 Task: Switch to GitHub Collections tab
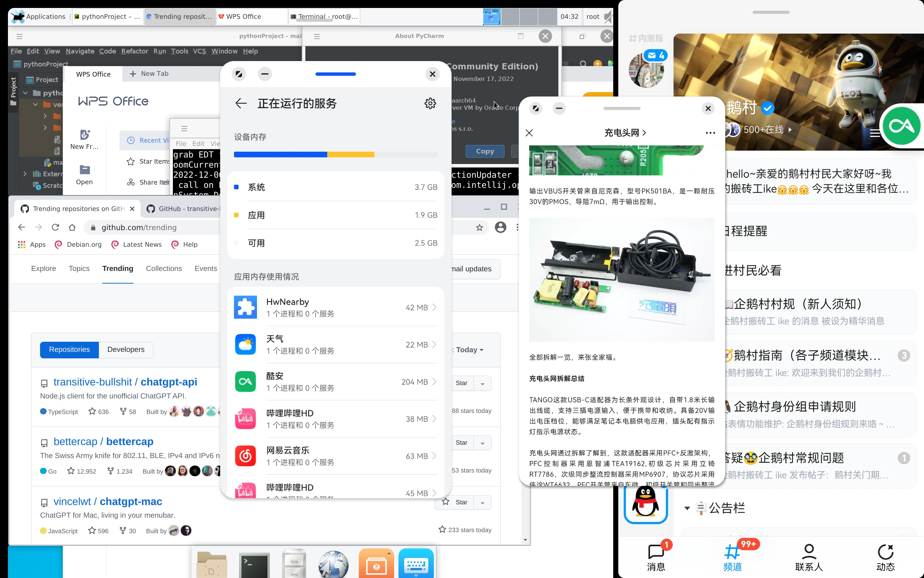coord(164,268)
